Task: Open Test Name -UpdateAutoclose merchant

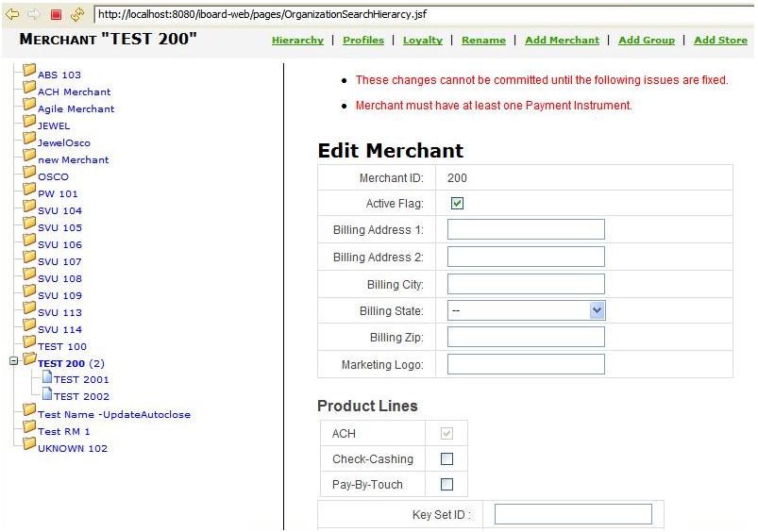Action: pos(114,415)
